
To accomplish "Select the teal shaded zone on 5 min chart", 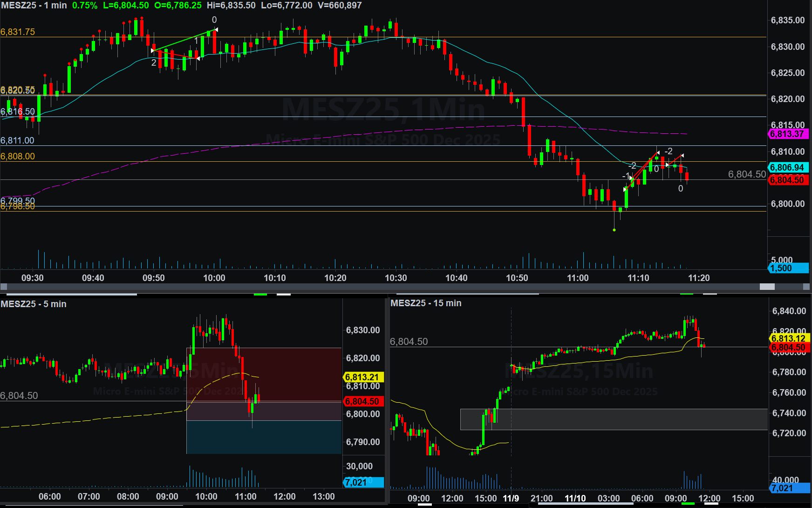I will tap(264, 437).
